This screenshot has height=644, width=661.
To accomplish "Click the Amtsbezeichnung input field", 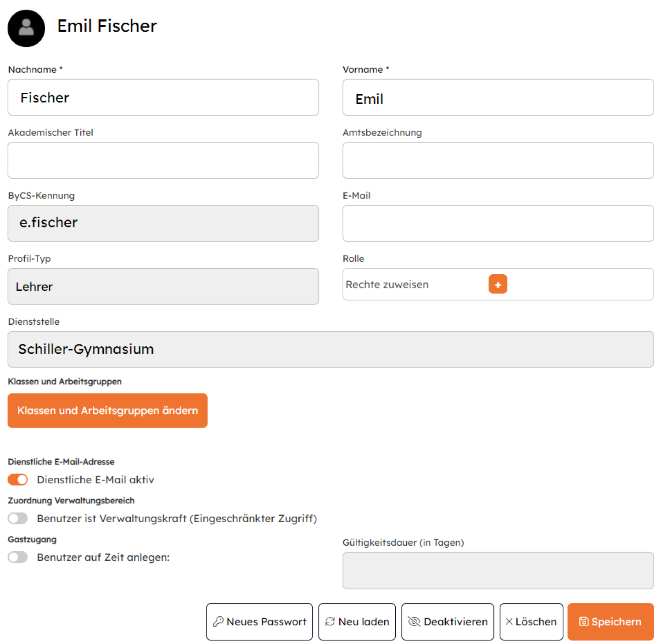I will pyautogui.click(x=498, y=160).
